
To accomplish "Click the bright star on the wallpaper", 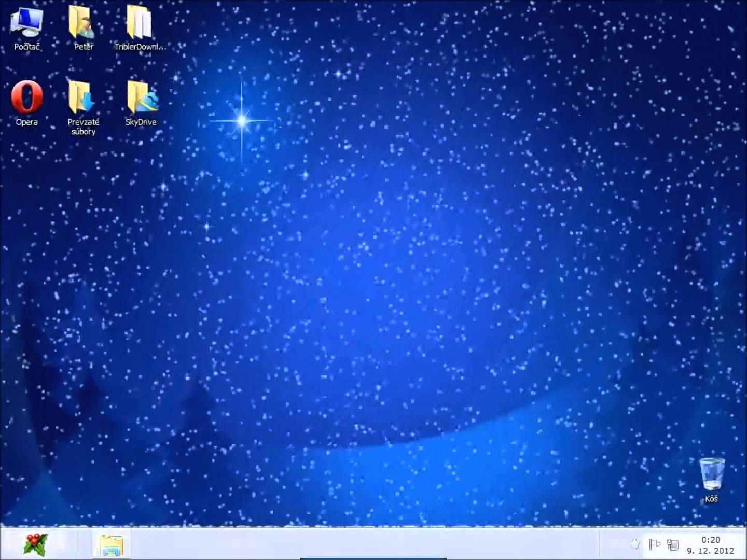I will 242,121.
